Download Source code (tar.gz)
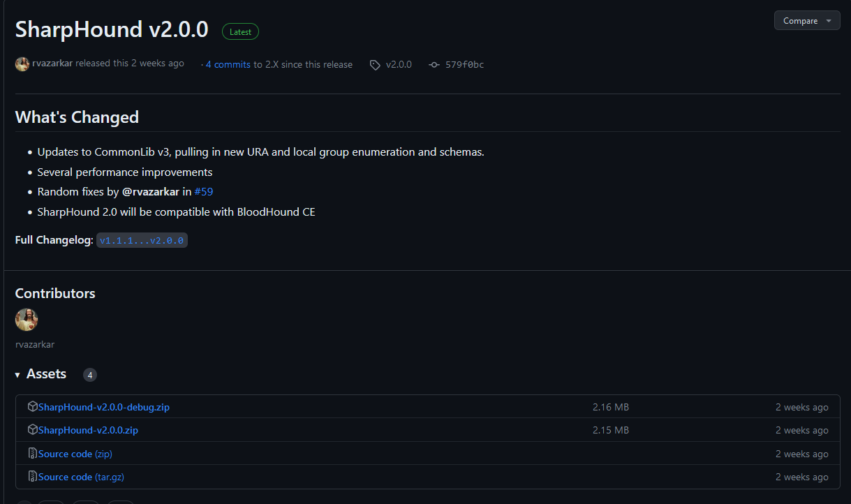 pyautogui.click(x=81, y=477)
